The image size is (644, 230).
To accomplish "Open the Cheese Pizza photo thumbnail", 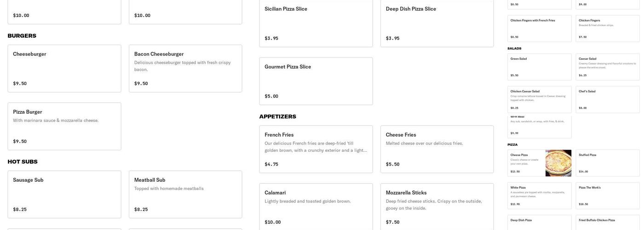I will click(x=558, y=163).
